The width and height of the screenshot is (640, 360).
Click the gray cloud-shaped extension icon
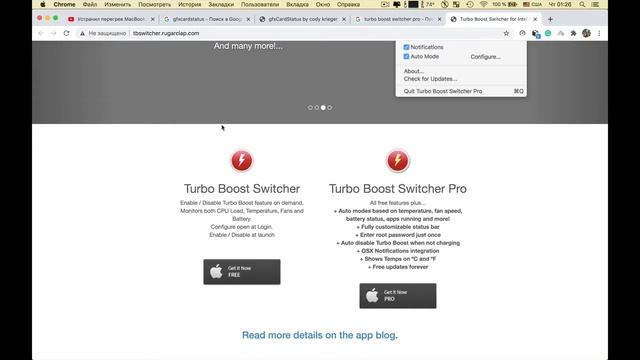coord(561,33)
